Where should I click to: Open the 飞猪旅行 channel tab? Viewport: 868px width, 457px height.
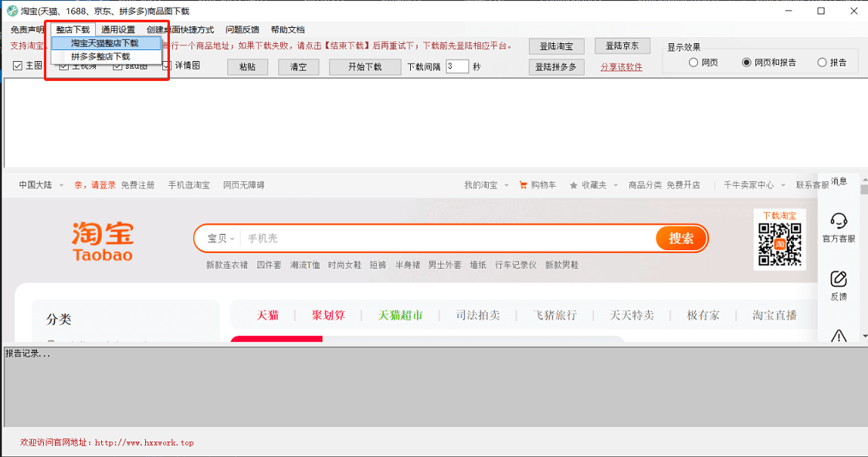tap(554, 316)
